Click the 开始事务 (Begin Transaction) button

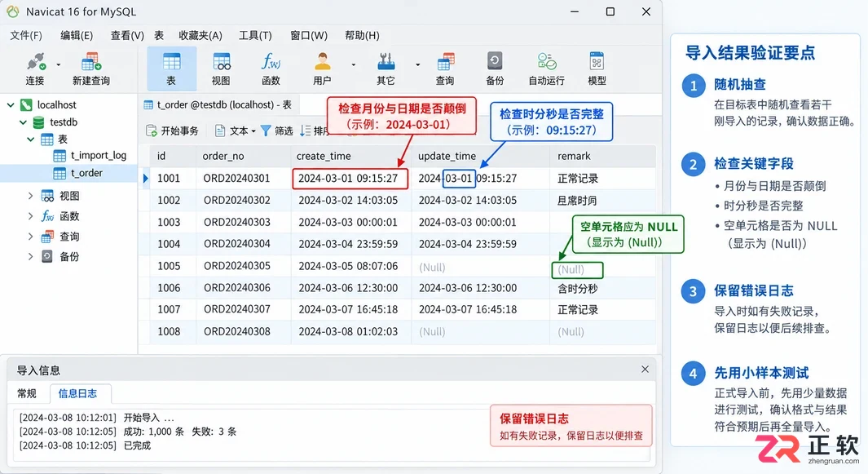click(172, 131)
